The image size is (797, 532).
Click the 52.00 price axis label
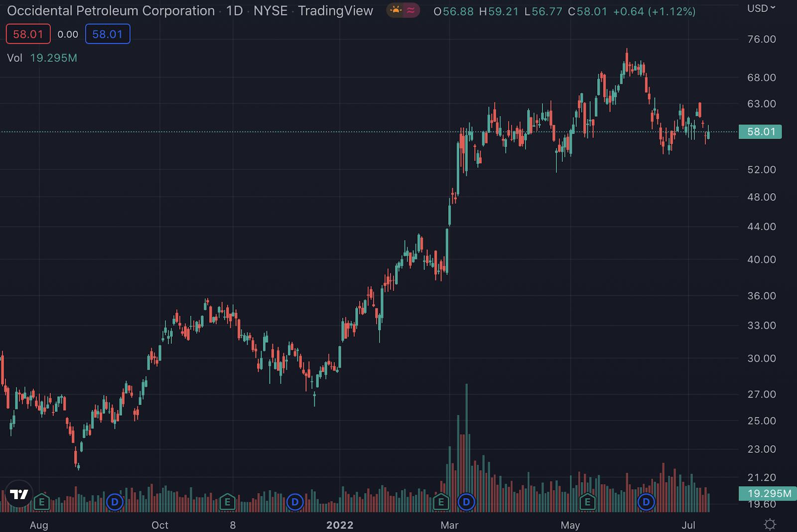tap(762, 169)
